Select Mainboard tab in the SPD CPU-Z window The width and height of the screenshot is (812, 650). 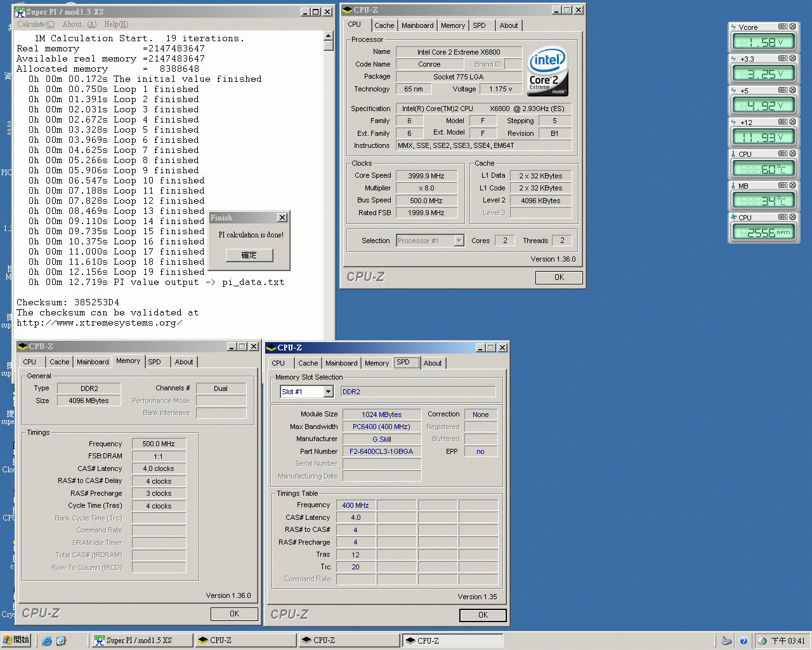[x=341, y=363]
